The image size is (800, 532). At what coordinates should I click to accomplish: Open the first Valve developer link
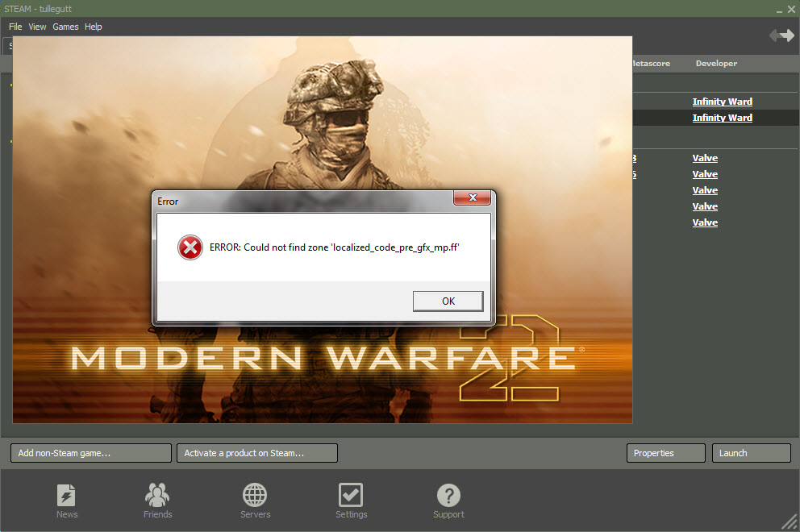pyautogui.click(x=705, y=158)
